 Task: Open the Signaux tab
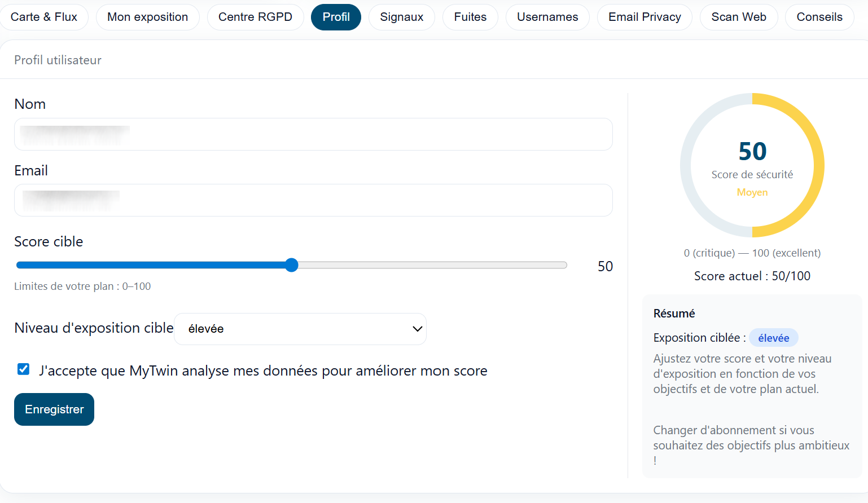pyautogui.click(x=401, y=17)
